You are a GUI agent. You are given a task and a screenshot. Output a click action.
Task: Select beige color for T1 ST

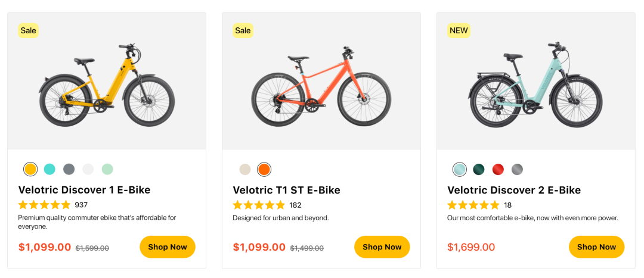pos(245,169)
